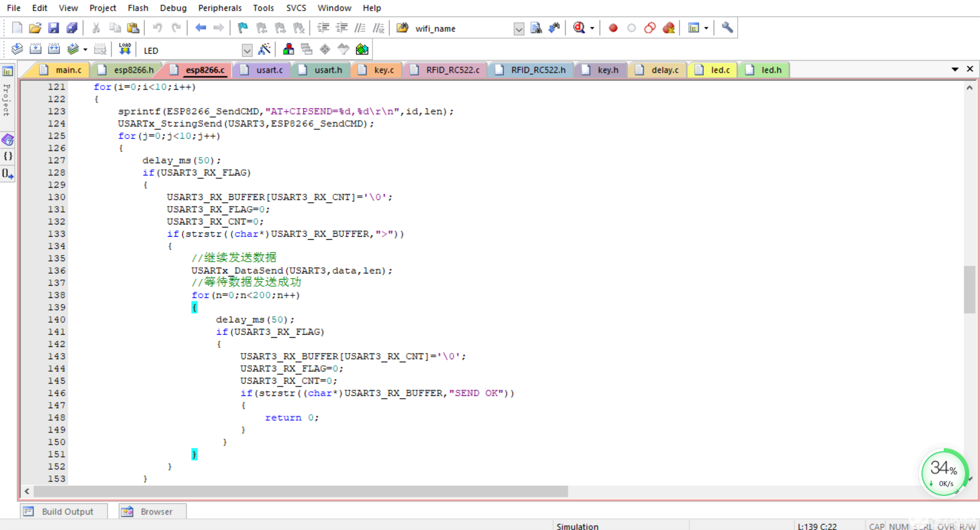Open Manage Project Items colored blocks icon
The width and height of the screenshot is (980, 530).
288,49
